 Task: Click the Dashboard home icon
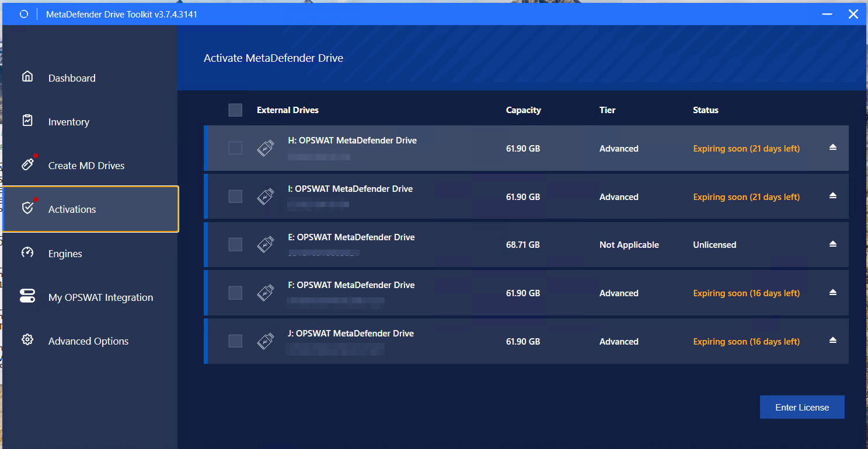tap(27, 76)
